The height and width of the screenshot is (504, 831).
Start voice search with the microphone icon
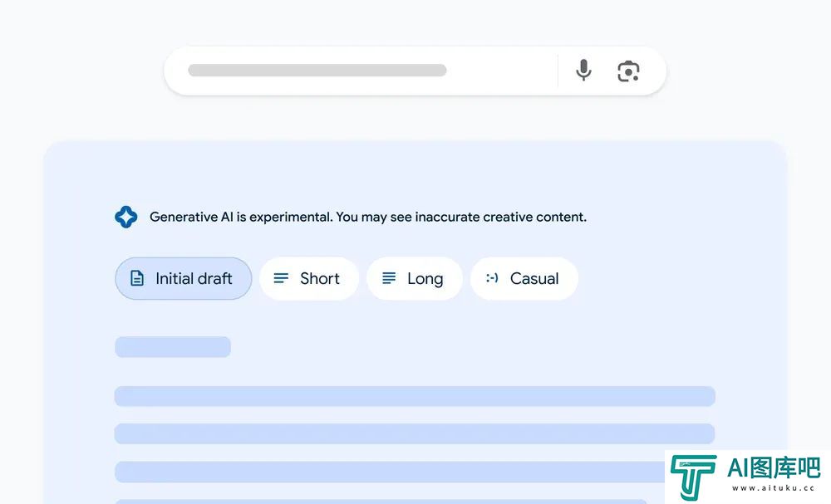583,71
